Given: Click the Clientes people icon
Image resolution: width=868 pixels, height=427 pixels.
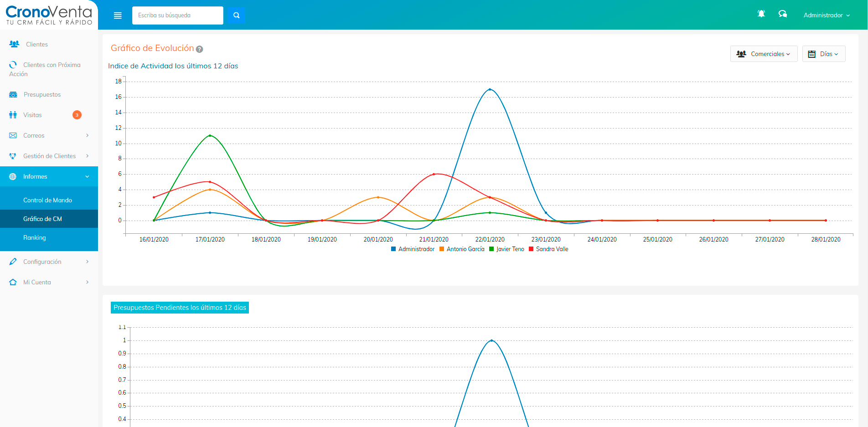Looking at the screenshot, I should (x=14, y=44).
